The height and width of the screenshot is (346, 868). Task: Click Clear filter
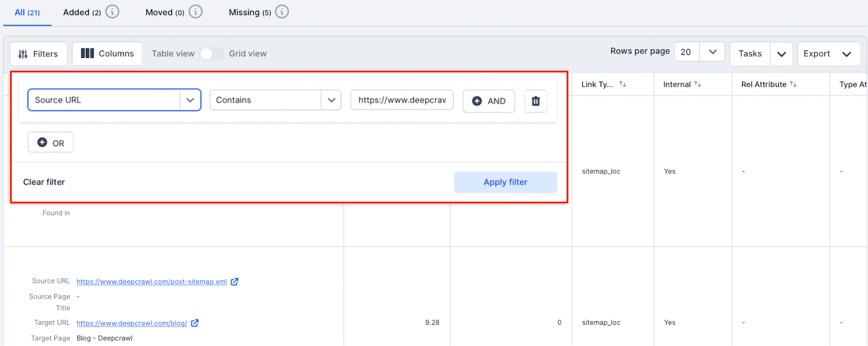44,182
